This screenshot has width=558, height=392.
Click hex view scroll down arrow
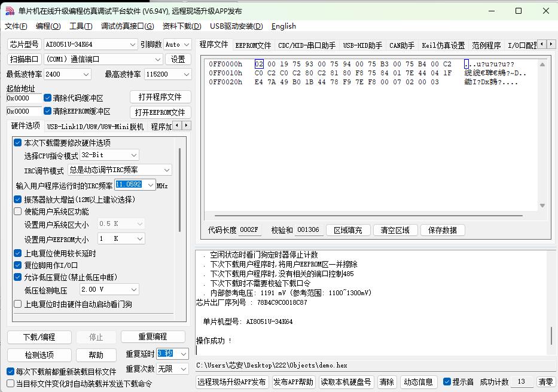pyautogui.click(x=542, y=206)
